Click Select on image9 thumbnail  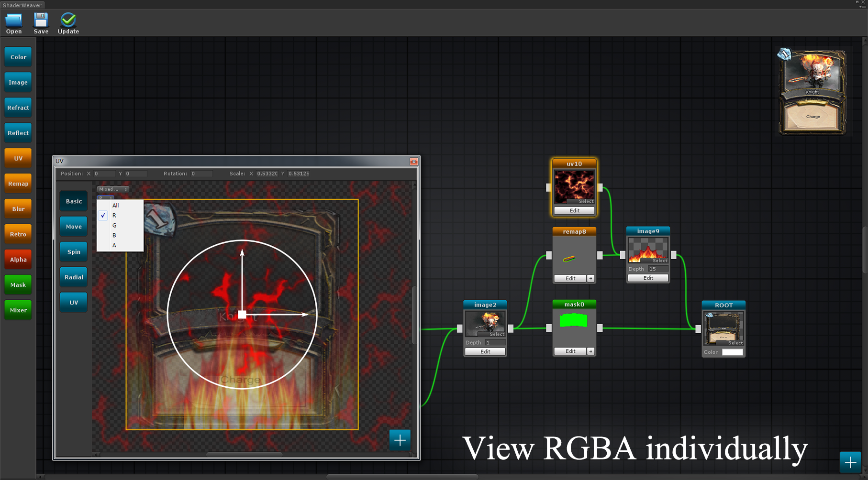tap(660, 261)
